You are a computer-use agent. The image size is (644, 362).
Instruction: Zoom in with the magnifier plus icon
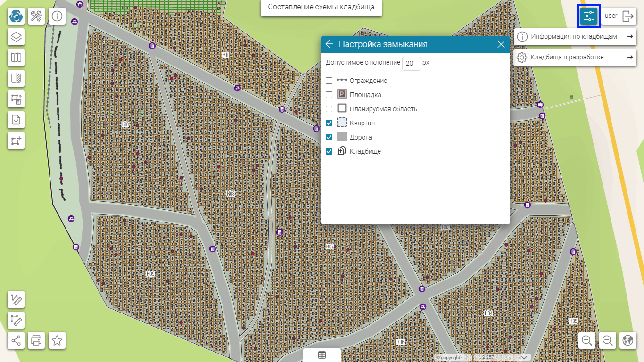click(587, 340)
